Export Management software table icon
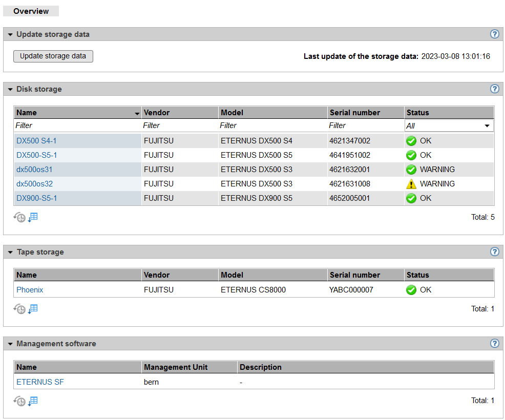 pos(33,401)
